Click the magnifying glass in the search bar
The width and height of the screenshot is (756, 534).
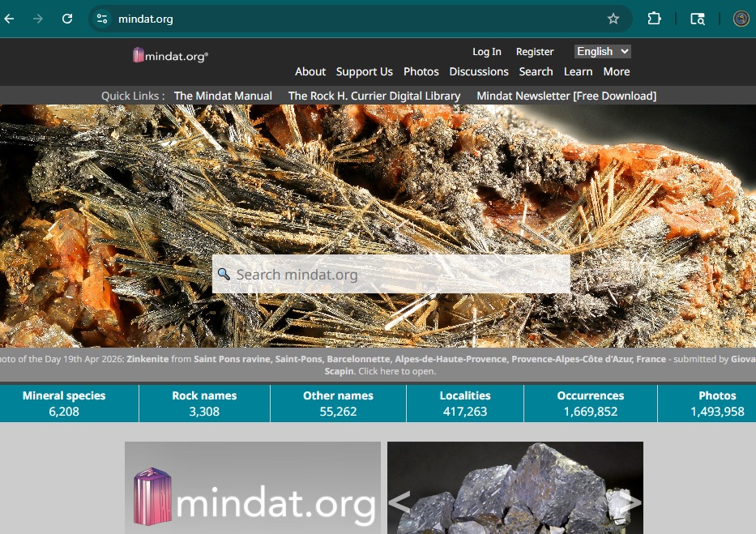pyautogui.click(x=224, y=275)
